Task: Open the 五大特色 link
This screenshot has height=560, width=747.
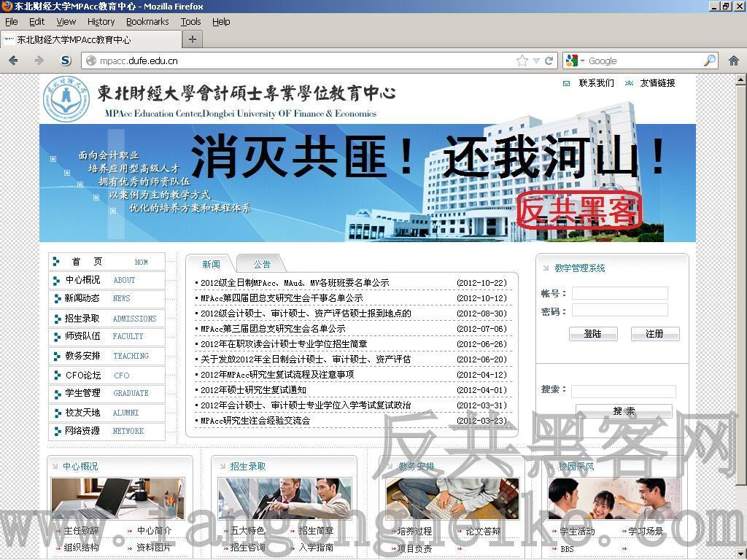Action: pos(247,531)
